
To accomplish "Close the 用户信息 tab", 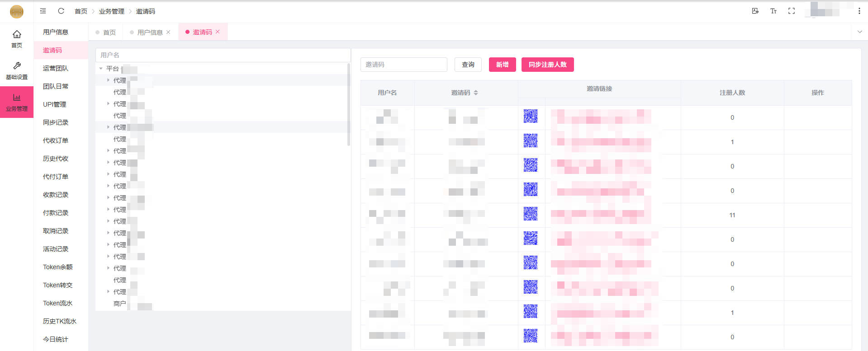I will 168,32.
